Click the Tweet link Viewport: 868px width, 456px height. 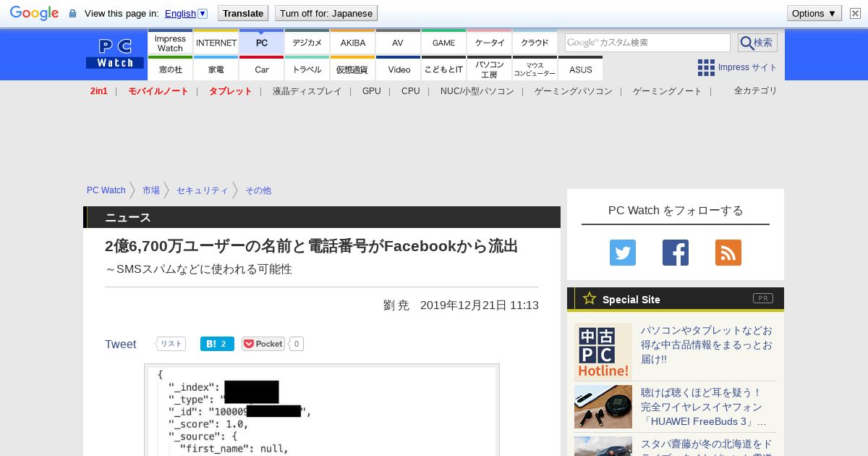coord(121,345)
